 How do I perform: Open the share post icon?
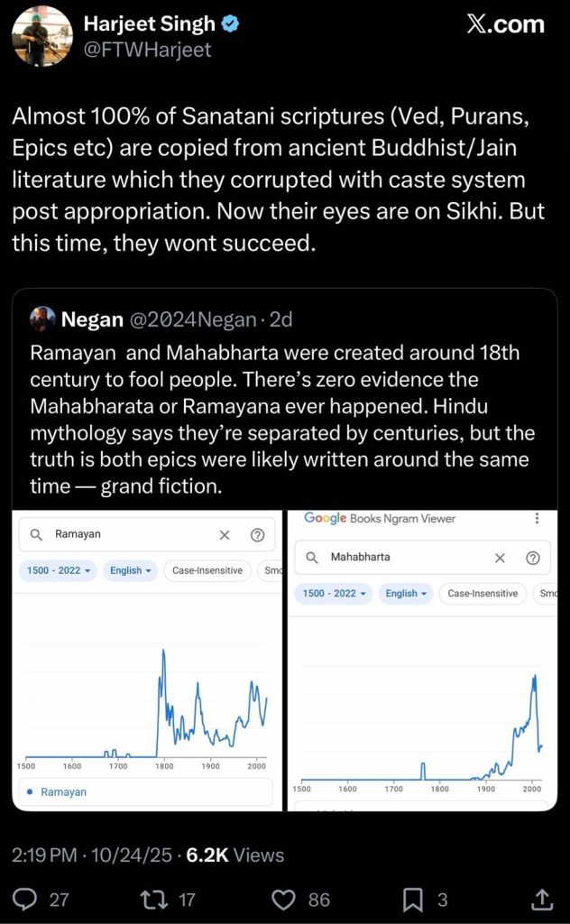coord(542,899)
